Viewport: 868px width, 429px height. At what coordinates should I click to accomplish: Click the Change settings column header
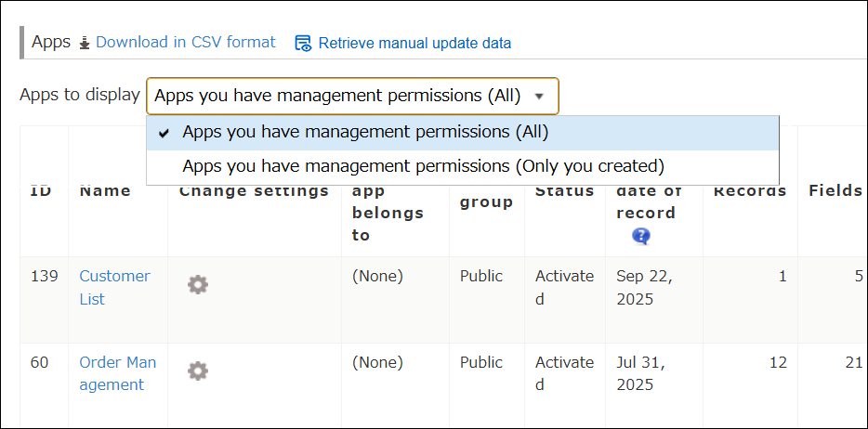[x=254, y=190]
